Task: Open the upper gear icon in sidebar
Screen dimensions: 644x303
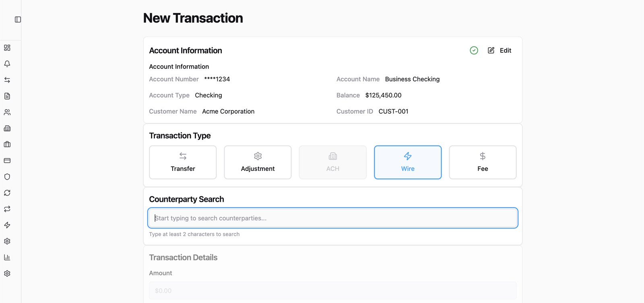Action: 7,241
